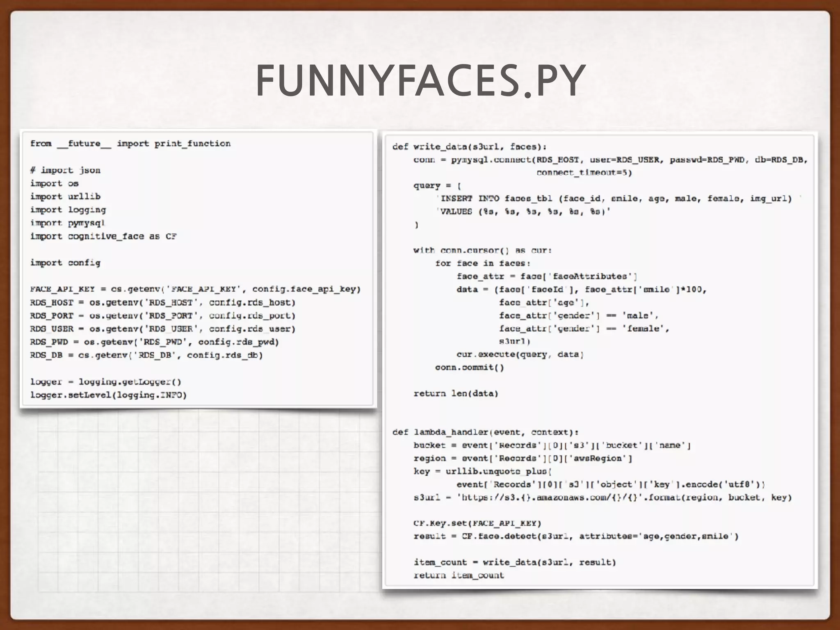Click the 'conn.commit()' line
Image resolution: width=840 pixels, height=630 pixels.
pos(469,367)
